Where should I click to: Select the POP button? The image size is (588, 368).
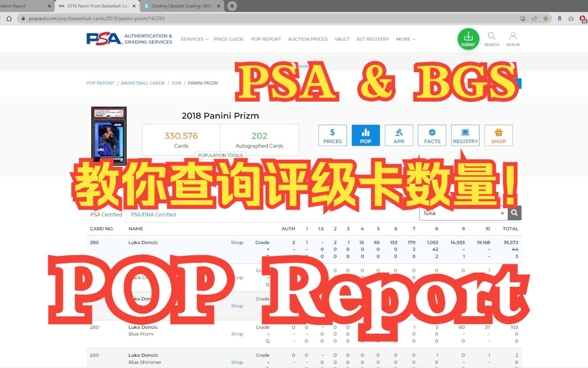tap(366, 135)
